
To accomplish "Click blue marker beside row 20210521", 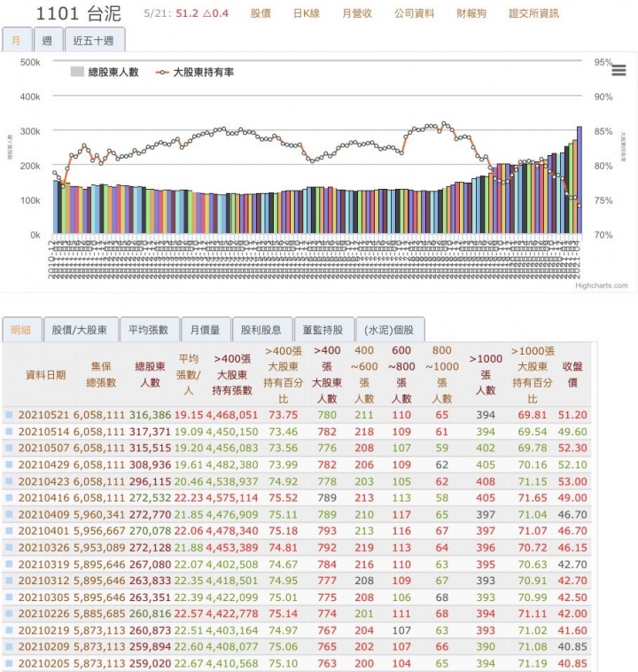I will pos(9,414).
